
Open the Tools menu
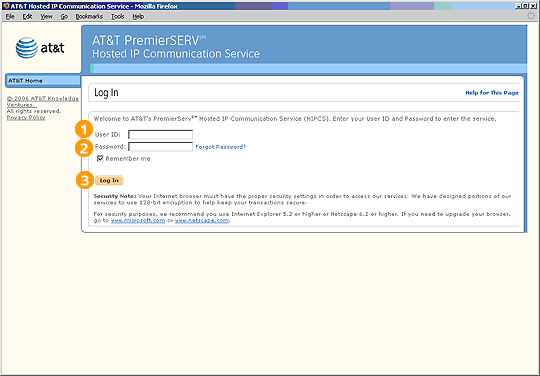pyautogui.click(x=117, y=17)
